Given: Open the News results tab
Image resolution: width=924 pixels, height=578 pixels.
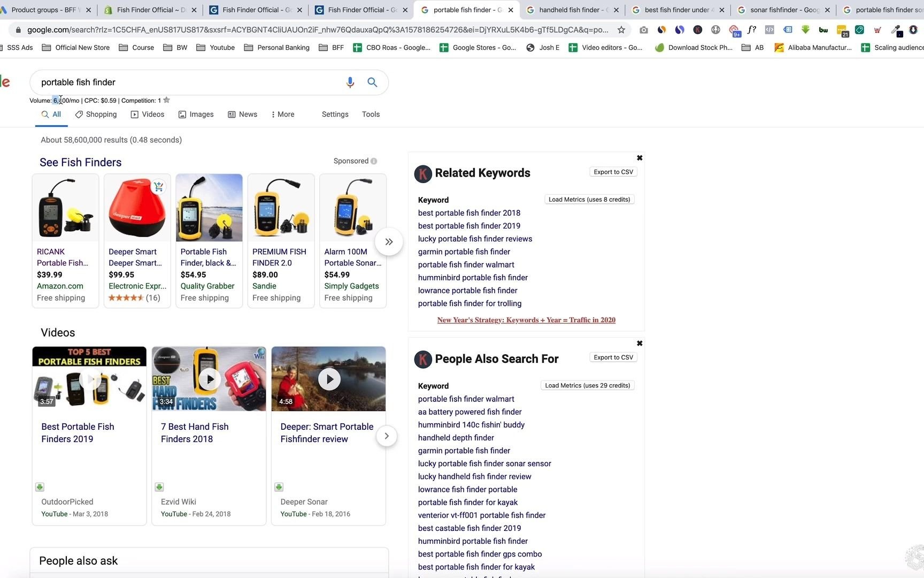Looking at the screenshot, I should (x=242, y=115).
